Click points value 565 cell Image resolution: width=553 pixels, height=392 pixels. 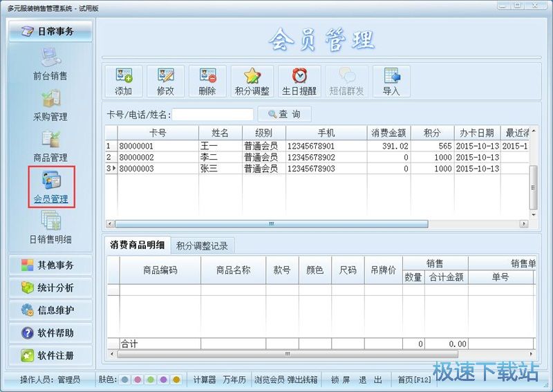coord(433,146)
